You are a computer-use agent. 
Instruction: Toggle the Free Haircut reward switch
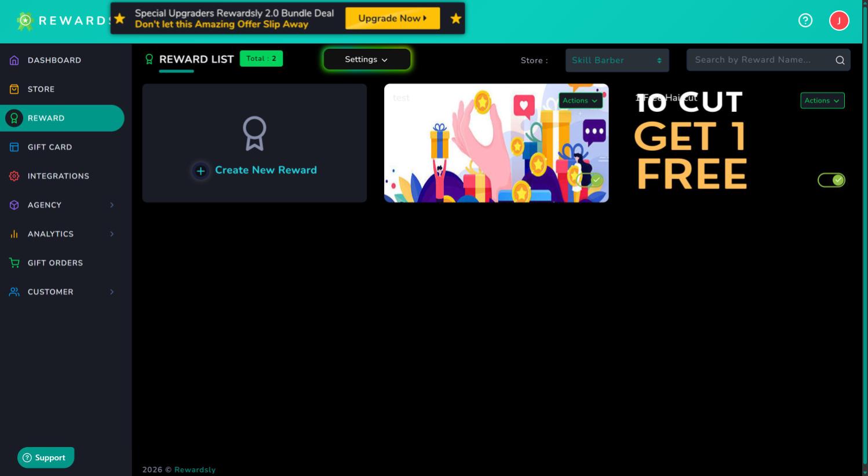point(831,180)
